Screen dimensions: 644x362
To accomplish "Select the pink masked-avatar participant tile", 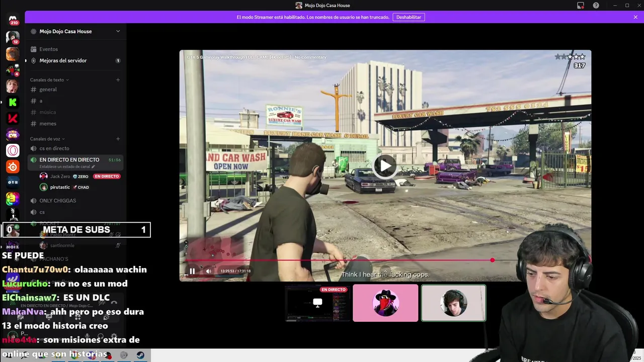I will pos(385,303).
